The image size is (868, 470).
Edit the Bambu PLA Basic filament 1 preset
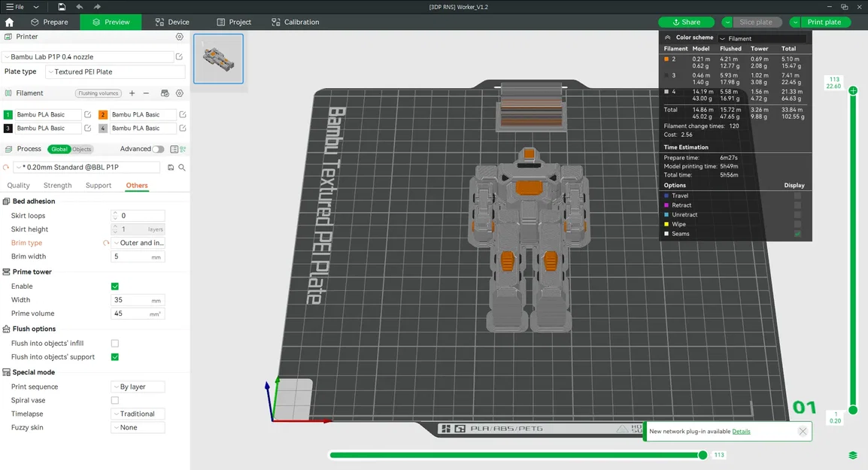click(88, 114)
